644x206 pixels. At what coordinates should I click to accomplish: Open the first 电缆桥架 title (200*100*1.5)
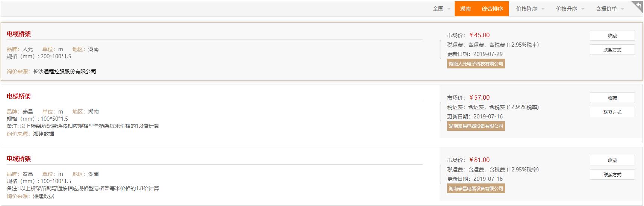pyautogui.click(x=19, y=34)
